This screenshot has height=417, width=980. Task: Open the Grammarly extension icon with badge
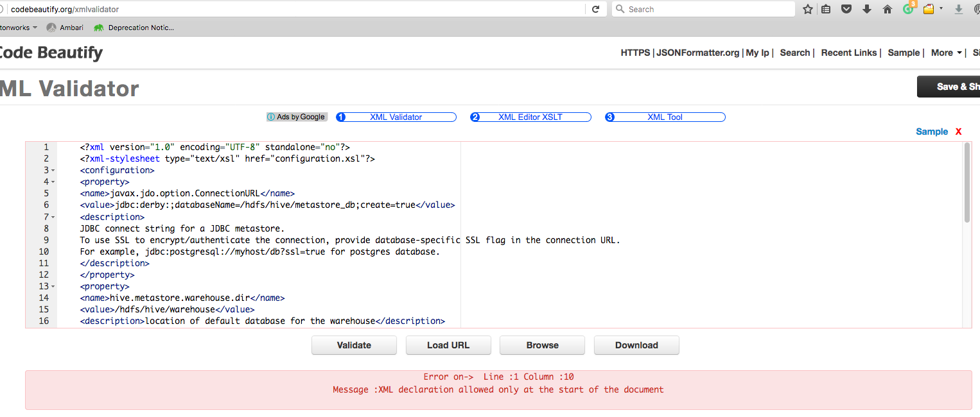point(908,8)
